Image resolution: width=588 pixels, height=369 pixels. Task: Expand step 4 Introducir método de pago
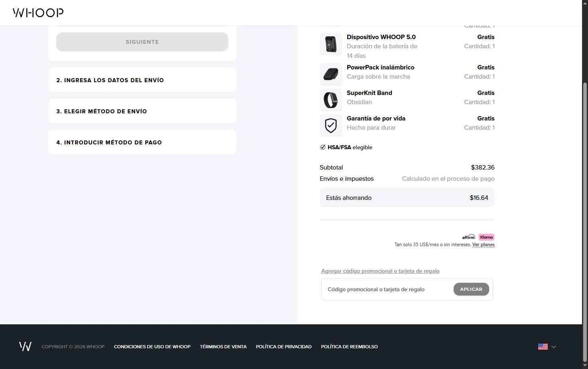click(142, 142)
